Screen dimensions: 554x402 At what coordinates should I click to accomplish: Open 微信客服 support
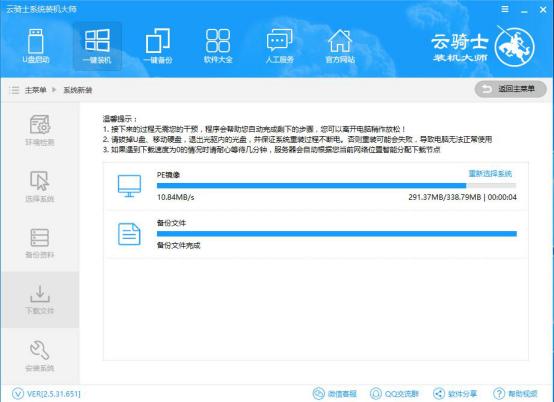click(x=335, y=394)
